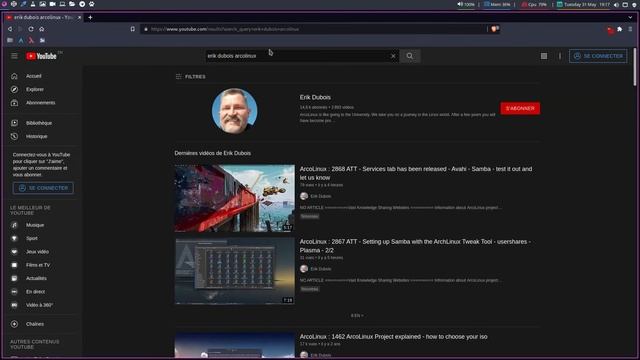Bookmark this page icon in address bar
The height and width of the screenshot is (360, 640).
pos(133,29)
